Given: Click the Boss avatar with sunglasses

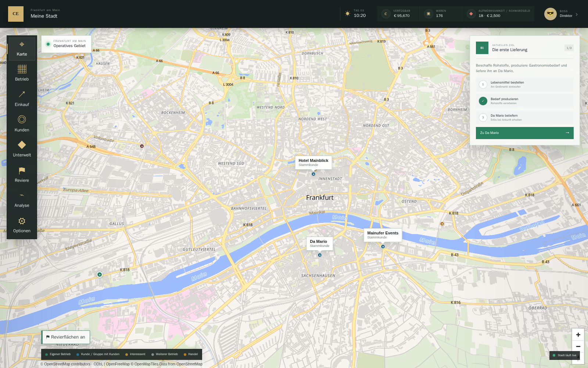Looking at the screenshot, I should [550, 14].
